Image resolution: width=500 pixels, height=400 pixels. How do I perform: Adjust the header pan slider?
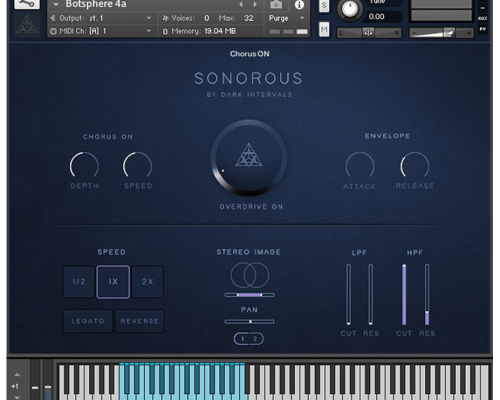coord(369,33)
